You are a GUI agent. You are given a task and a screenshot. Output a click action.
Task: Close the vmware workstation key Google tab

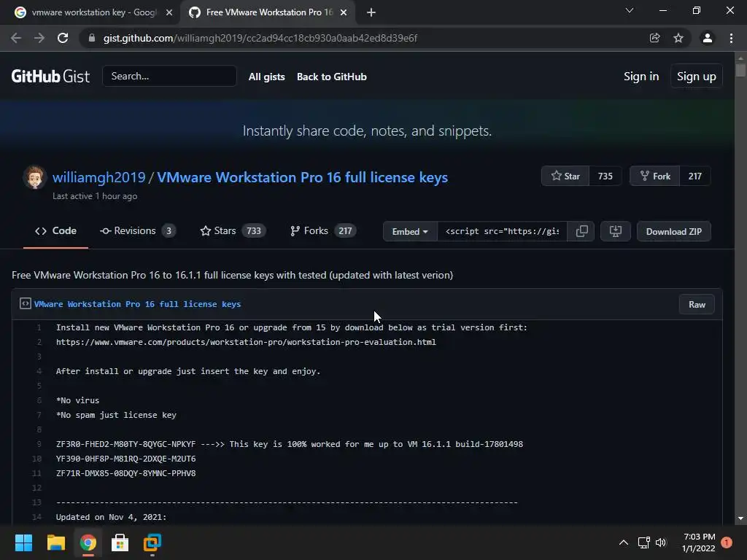169,12
